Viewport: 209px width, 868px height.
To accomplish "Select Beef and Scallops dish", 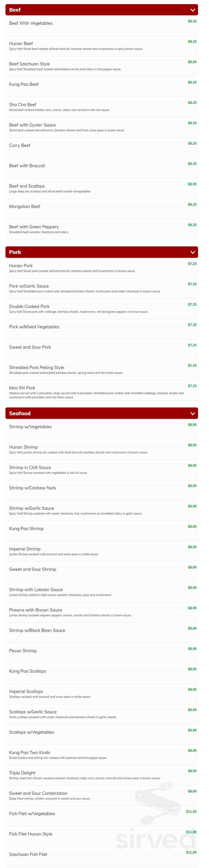I will pos(27,186).
